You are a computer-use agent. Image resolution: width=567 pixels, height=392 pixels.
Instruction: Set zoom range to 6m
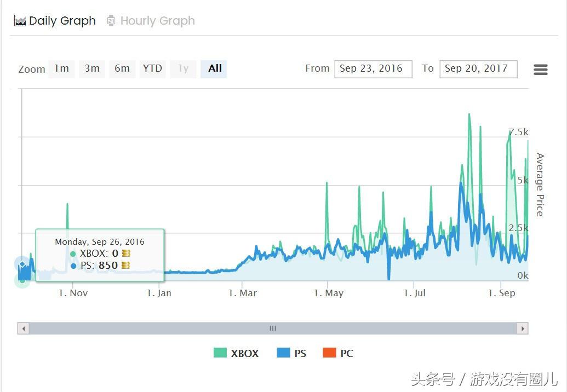click(x=122, y=69)
